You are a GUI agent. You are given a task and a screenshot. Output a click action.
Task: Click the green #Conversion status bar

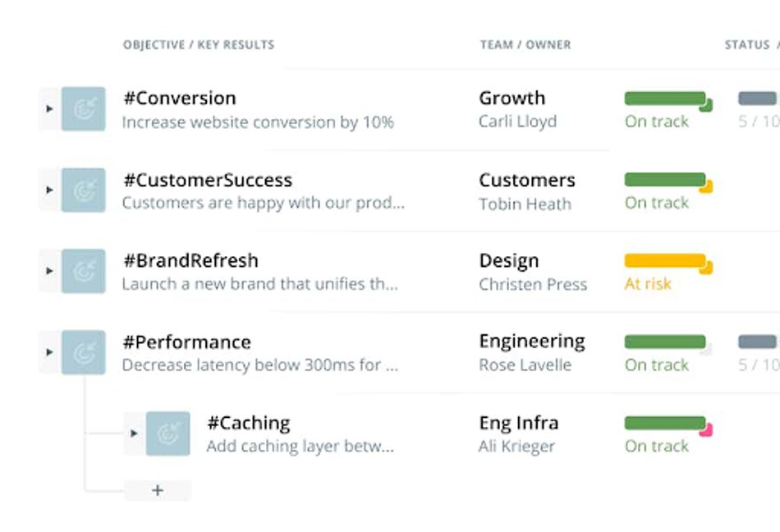[x=665, y=99]
